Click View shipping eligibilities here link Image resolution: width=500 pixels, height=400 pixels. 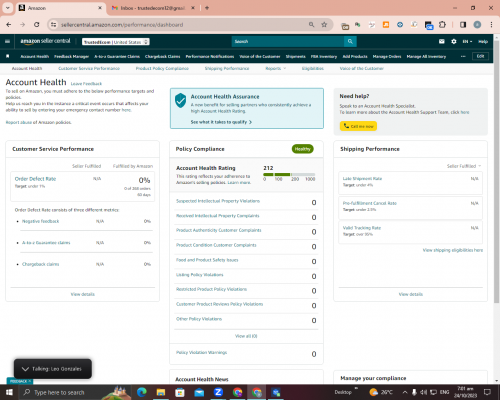pos(453,250)
